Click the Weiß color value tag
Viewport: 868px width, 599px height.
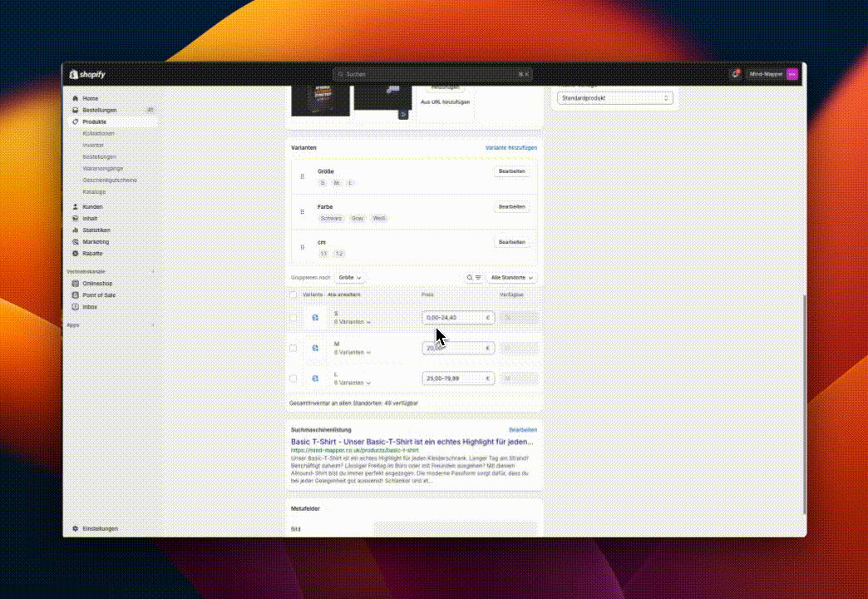click(x=379, y=218)
